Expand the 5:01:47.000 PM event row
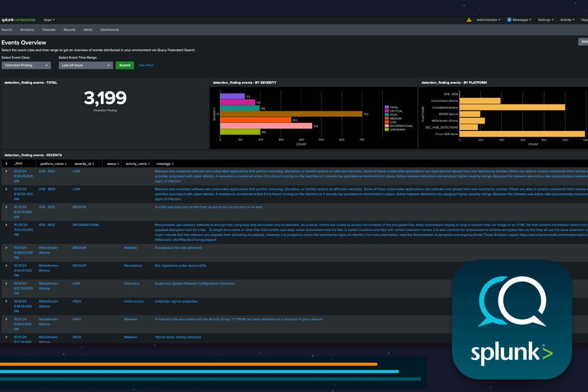Screen dimensions: 588x392 (x=6, y=319)
